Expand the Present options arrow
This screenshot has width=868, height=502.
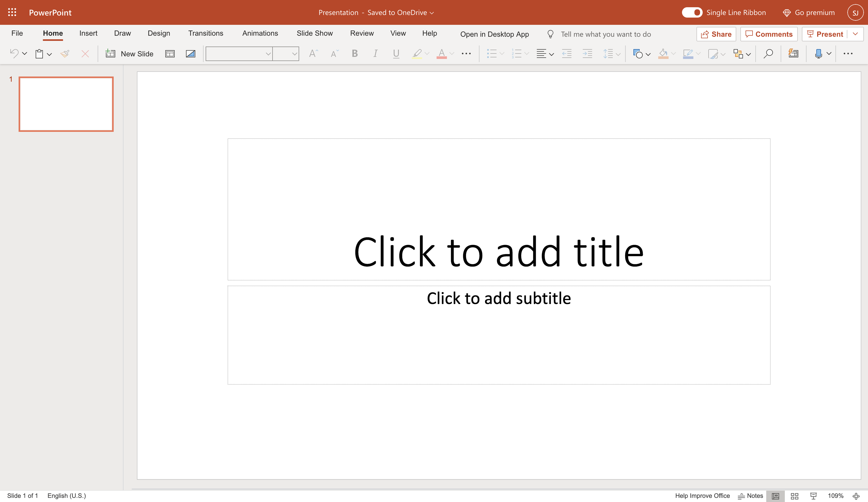click(x=855, y=34)
